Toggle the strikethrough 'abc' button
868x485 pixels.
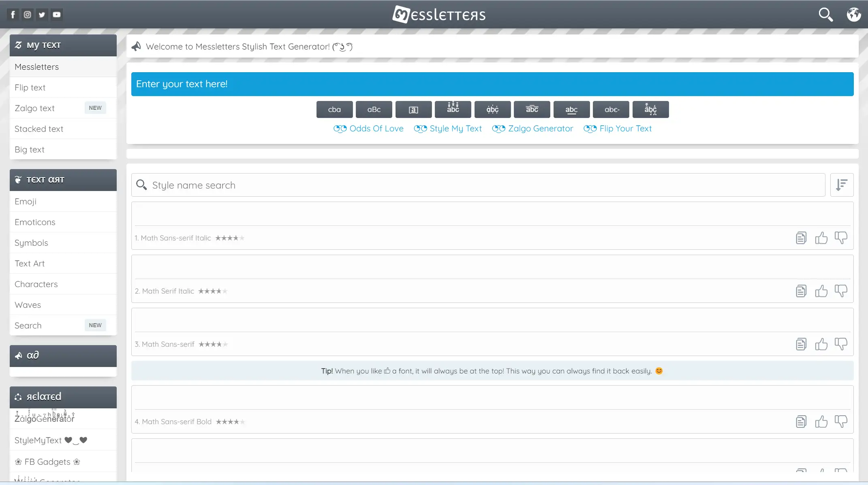[611, 109]
